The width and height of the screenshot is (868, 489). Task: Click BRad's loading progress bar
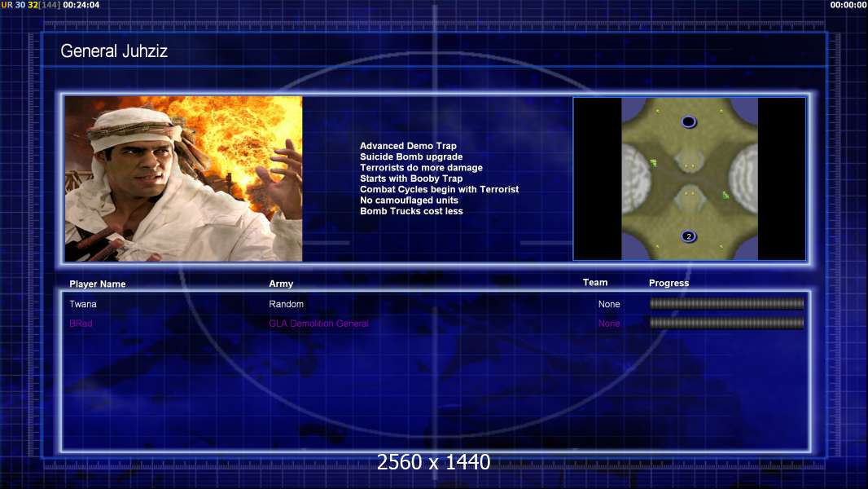click(x=726, y=324)
